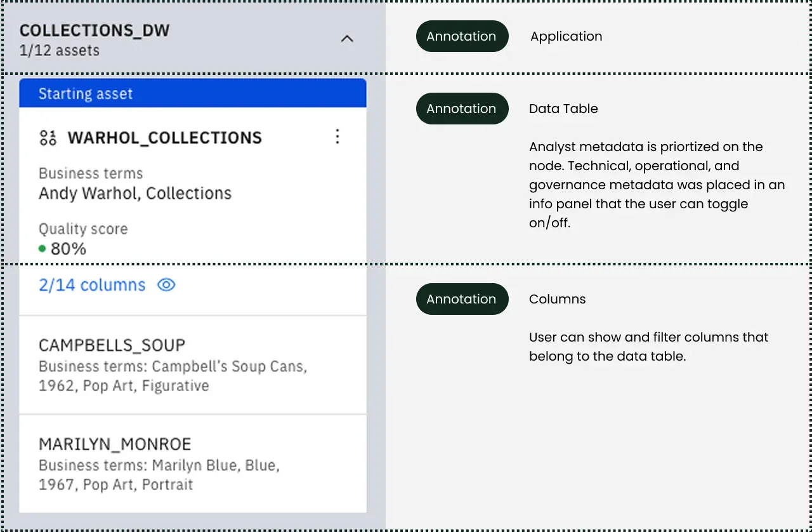
Task: Collapse the COLLECTIONS_DW group chevron
Action: [346, 39]
